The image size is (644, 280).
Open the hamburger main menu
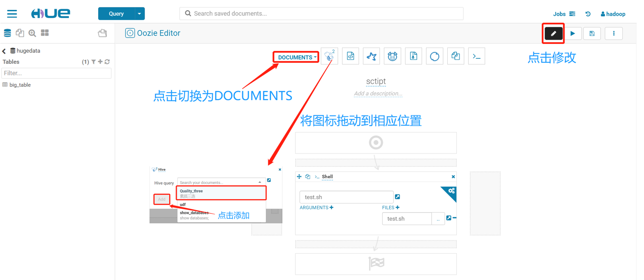(12, 14)
